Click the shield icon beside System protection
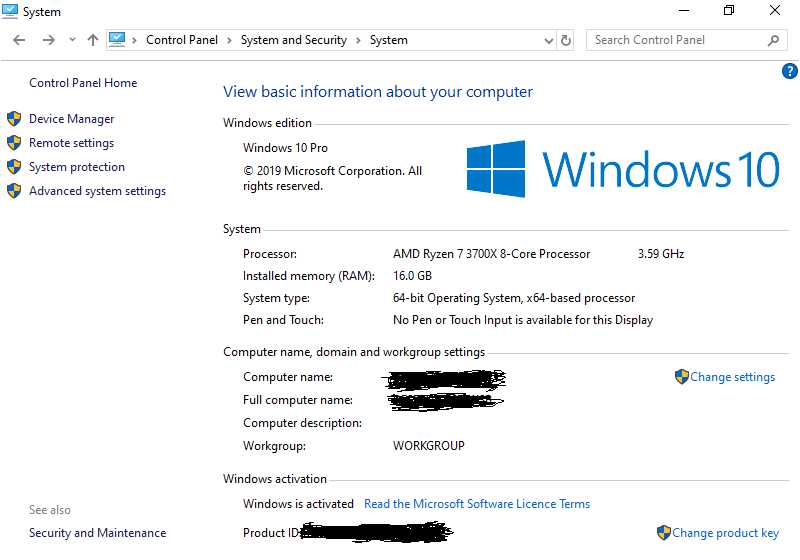The height and width of the screenshot is (560, 800). click(x=14, y=167)
